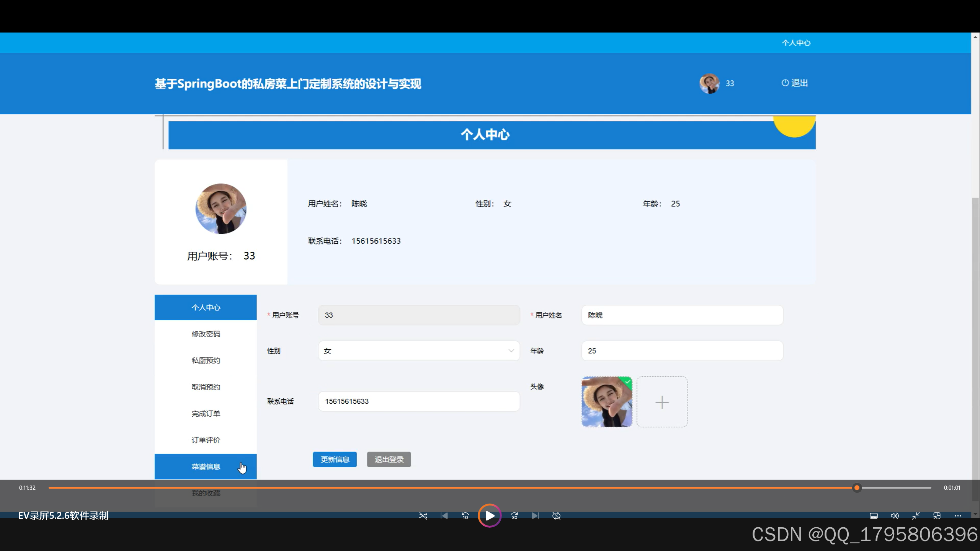Screen dimensions: 980x551
Task: Click the disabled 用户账号 input field
Action: pyautogui.click(x=419, y=315)
